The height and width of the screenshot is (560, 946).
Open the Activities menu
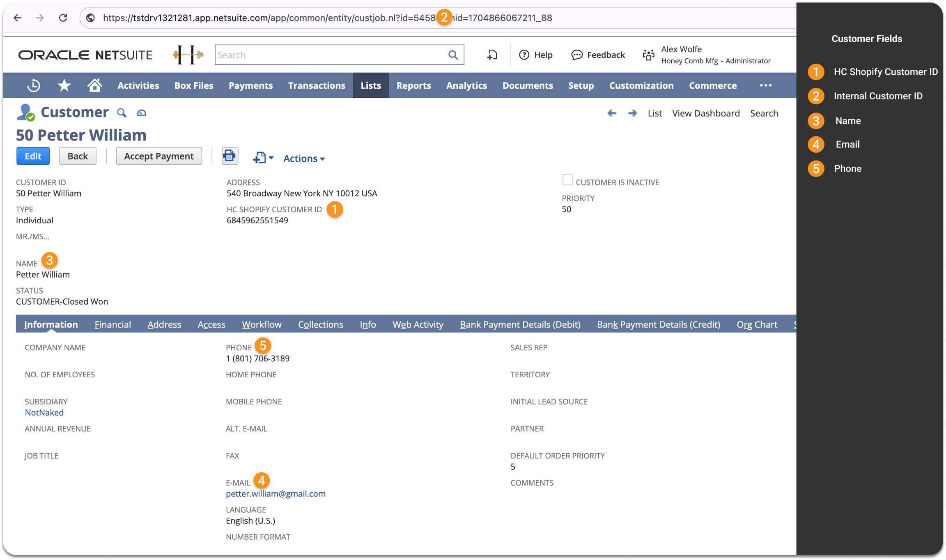pyautogui.click(x=138, y=85)
